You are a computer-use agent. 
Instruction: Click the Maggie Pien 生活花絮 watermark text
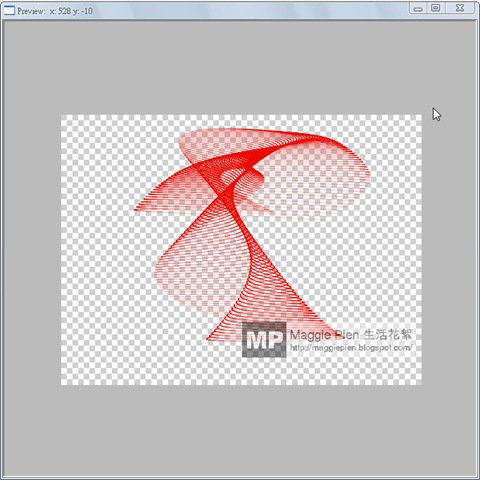[x=351, y=334]
